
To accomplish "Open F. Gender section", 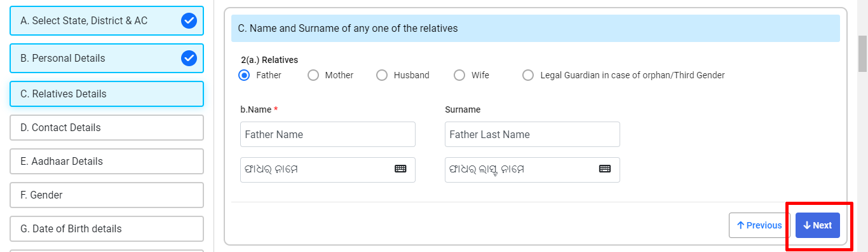I will [107, 195].
